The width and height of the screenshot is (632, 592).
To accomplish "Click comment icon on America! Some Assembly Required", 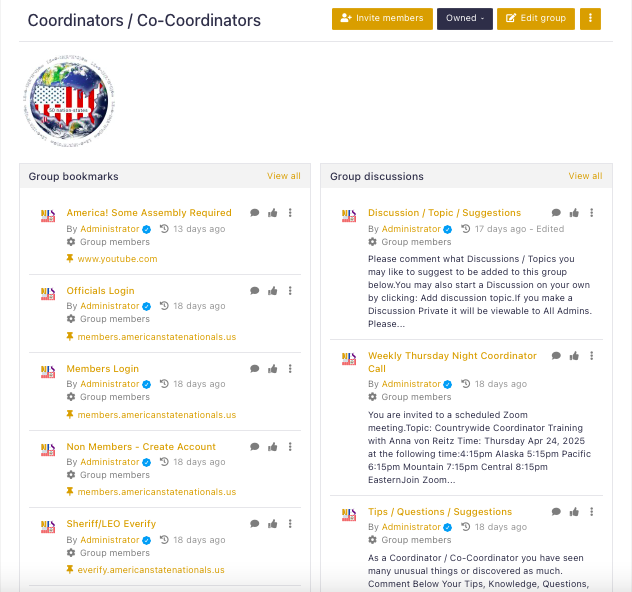I will tap(254, 213).
